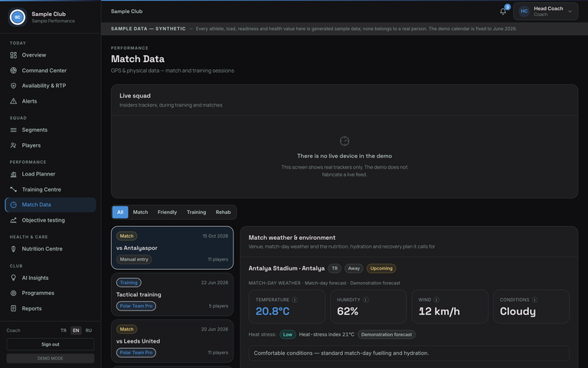Click the Away badge

(x=354, y=268)
